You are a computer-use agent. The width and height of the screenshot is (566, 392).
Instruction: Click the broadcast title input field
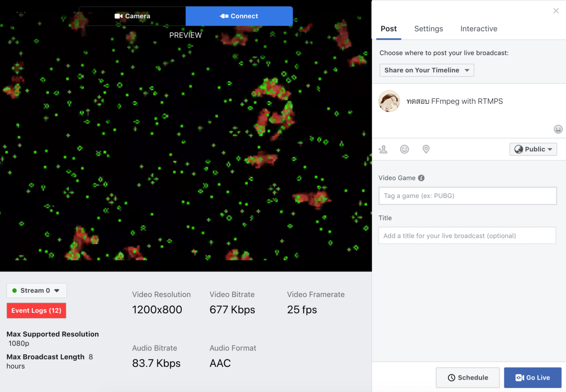[467, 235]
